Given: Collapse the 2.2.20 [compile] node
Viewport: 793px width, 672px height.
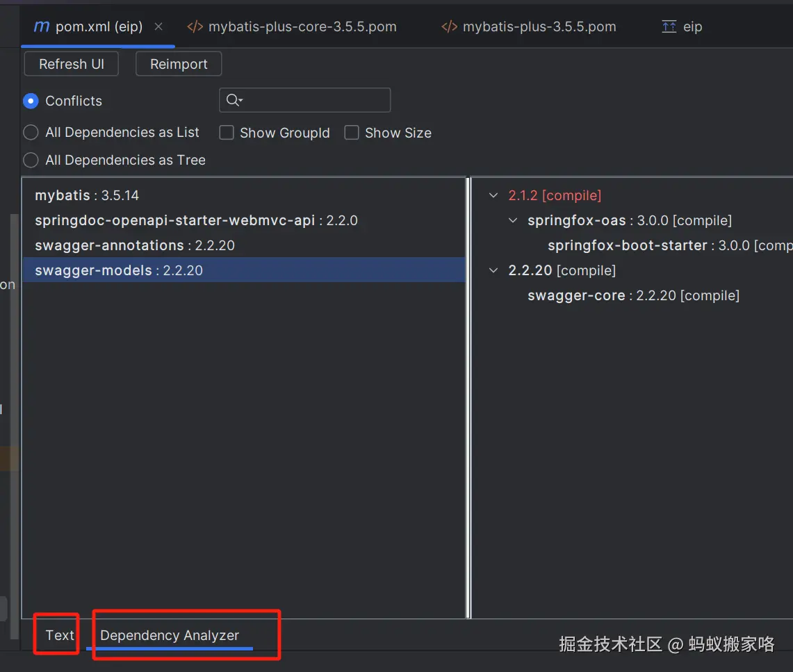Looking at the screenshot, I should click(x=493, y=270).
